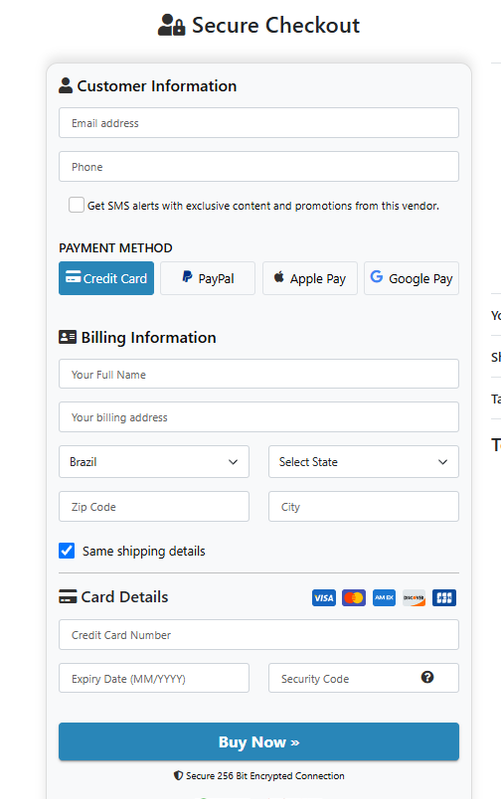The height and width of the screenshot is (799, 501).
Task: Click the Discover card icon
Action: point(414,598)
